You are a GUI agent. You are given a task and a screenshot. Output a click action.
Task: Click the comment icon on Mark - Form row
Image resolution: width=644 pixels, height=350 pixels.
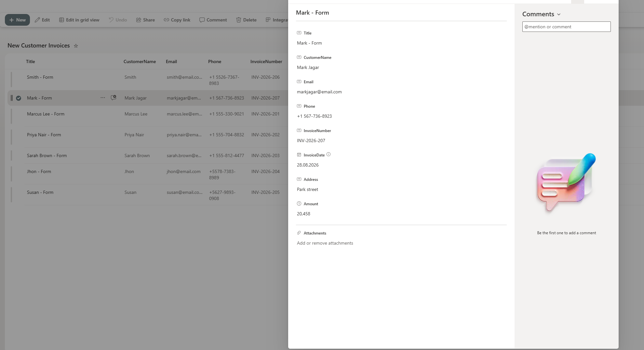tap(114, 98)
